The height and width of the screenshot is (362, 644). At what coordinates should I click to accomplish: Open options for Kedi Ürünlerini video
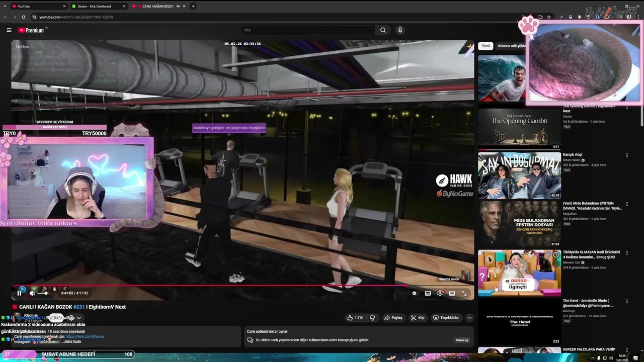(x=627, y=253)
